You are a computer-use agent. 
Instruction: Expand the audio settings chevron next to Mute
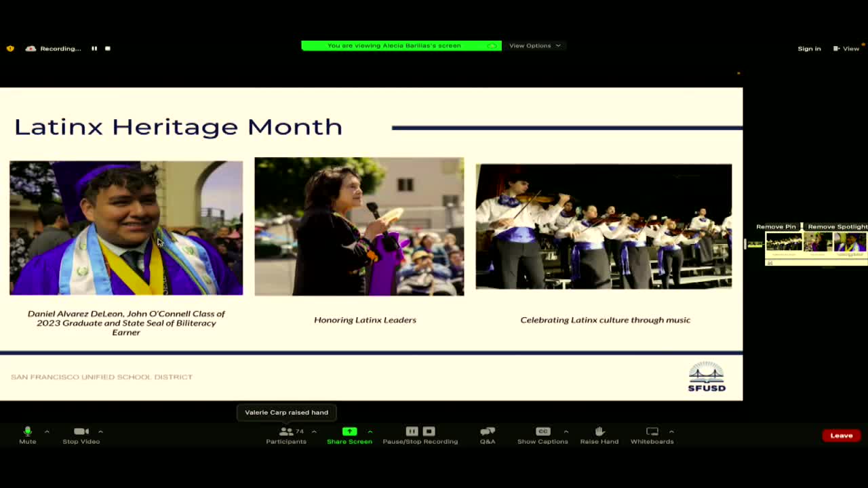click(x=47, y=432)
